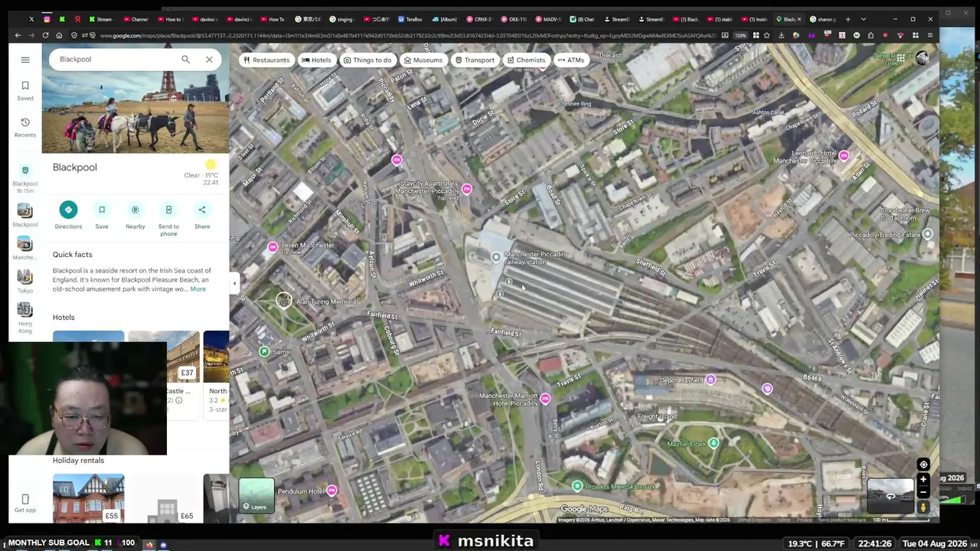Open the Street View preview thumbnail

(x=890, y=496)
